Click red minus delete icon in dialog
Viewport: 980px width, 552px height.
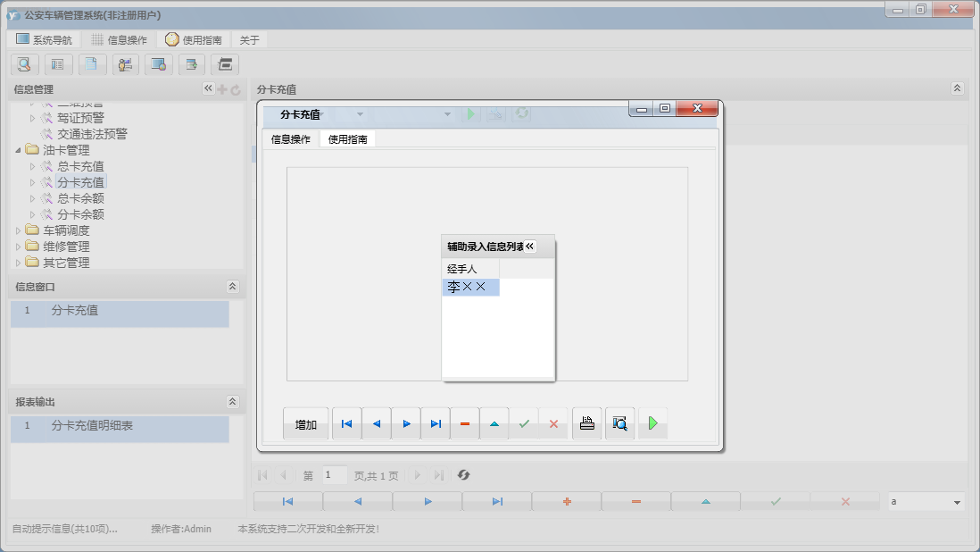click(465, 424)
